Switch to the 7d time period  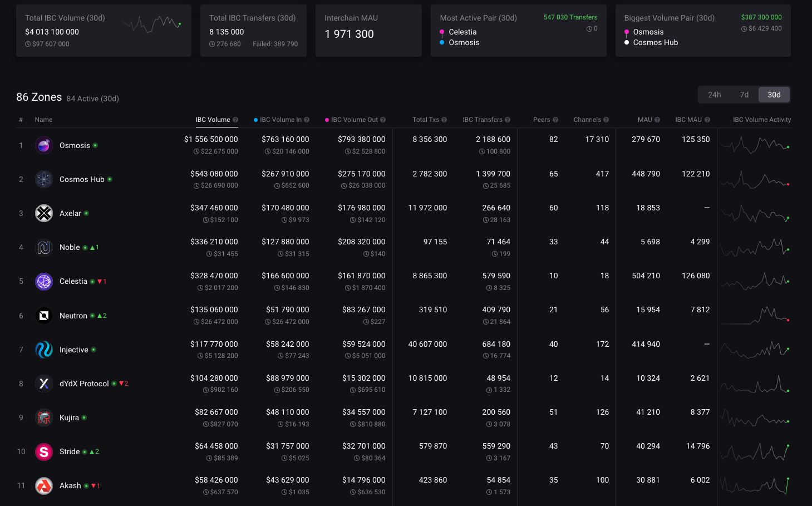744,95
